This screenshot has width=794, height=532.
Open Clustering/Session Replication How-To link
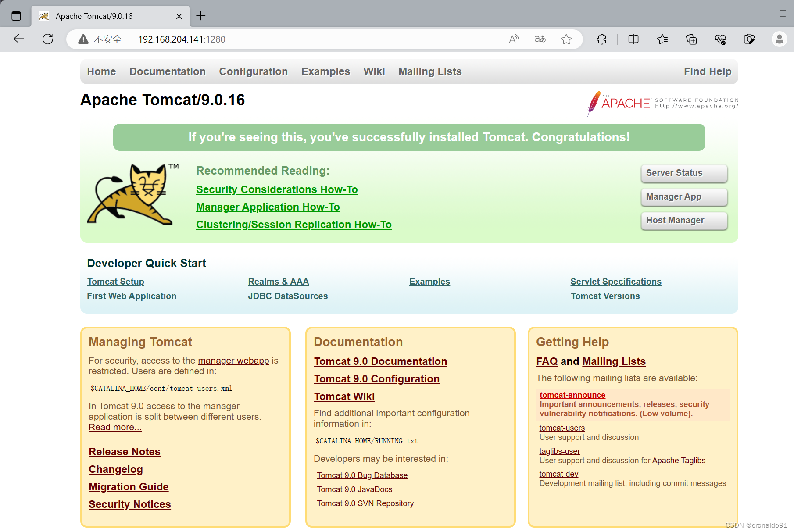point(294,225)
